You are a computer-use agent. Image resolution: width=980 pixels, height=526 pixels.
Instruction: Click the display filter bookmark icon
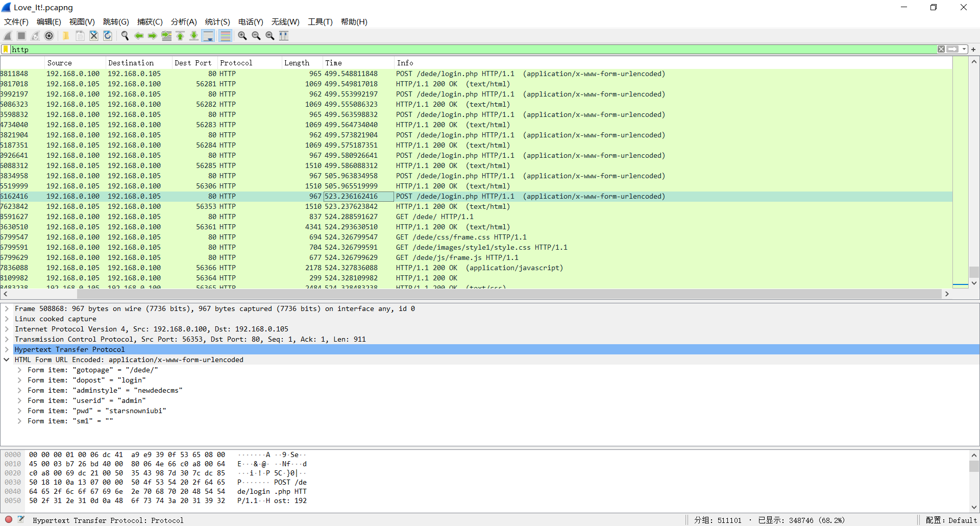pos(6,50)
